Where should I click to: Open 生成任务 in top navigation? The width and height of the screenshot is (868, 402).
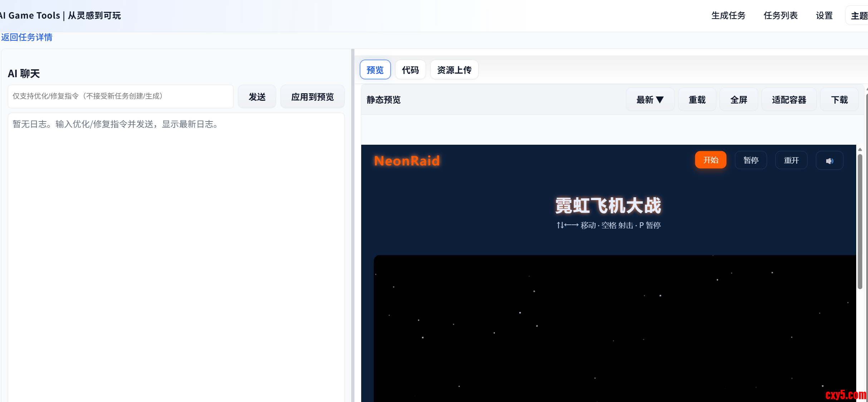(x=728, y=16)
